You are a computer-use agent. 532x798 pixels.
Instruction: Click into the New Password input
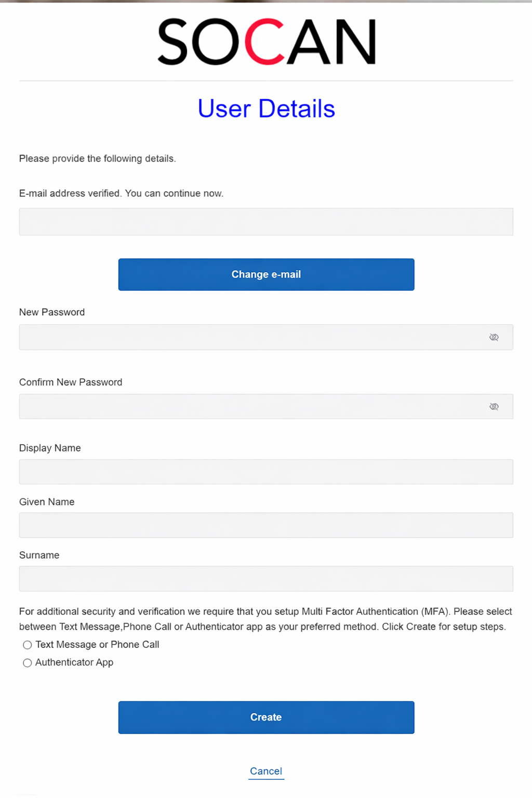[x=249, y=337]
